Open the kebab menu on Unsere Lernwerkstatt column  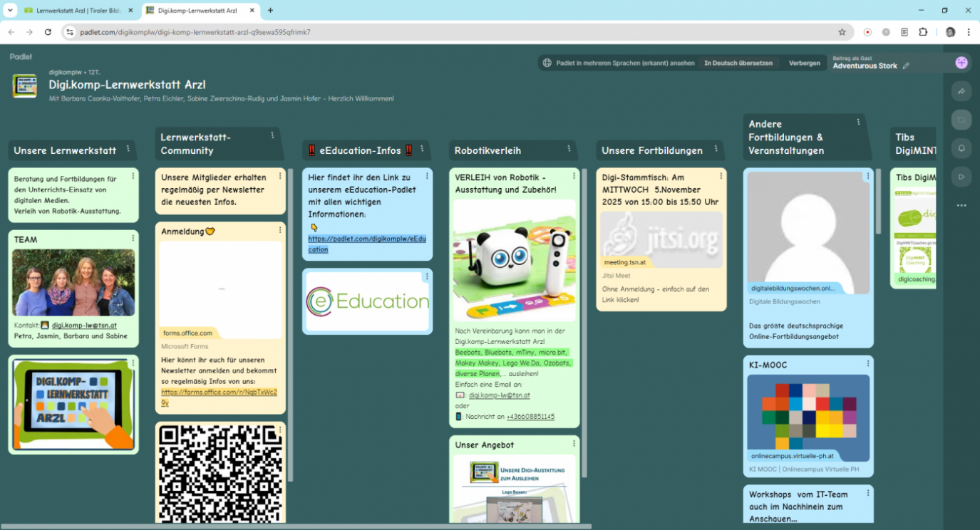[x=128, y=150]
